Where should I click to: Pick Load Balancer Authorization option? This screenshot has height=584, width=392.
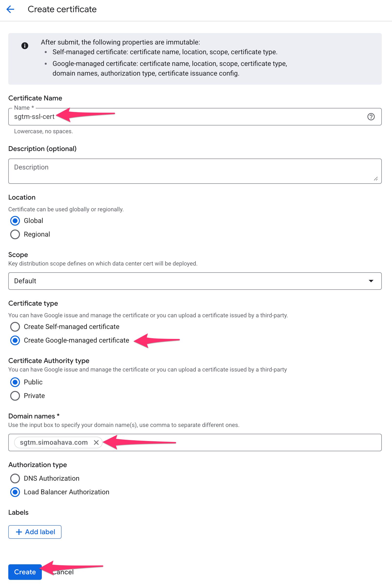tap(15, 492)
